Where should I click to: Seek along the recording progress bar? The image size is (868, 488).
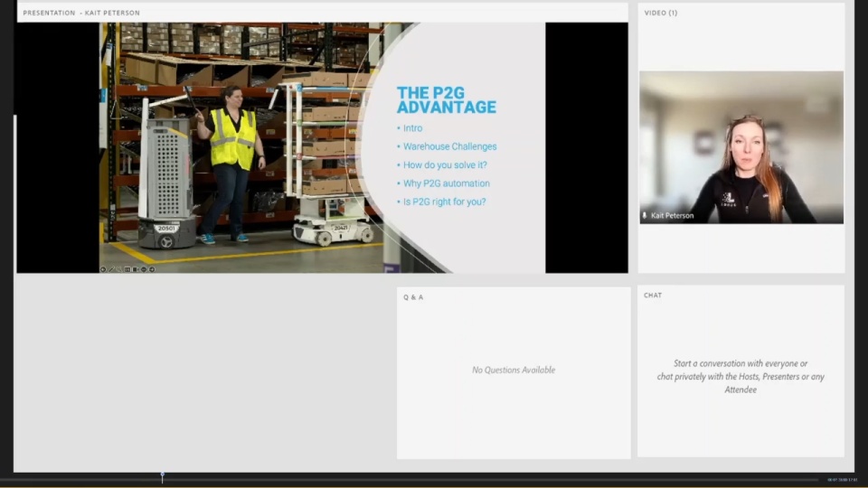click(x=410, y=480)
